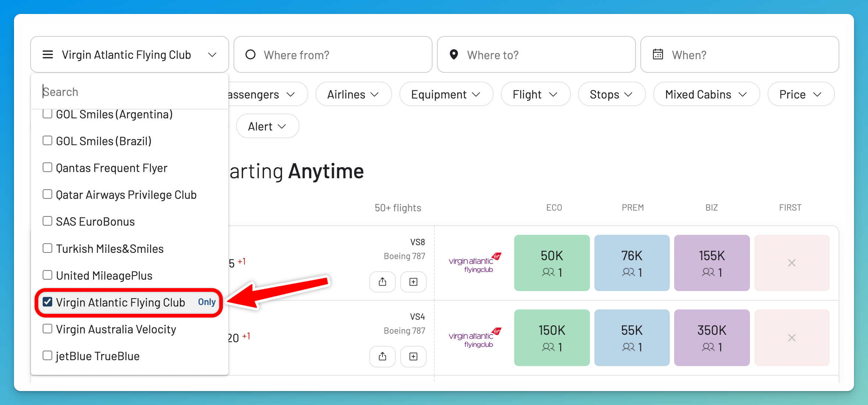Select VS4 economy 150K fare
This screenshot has height=405, width=868.
(552, 338)
